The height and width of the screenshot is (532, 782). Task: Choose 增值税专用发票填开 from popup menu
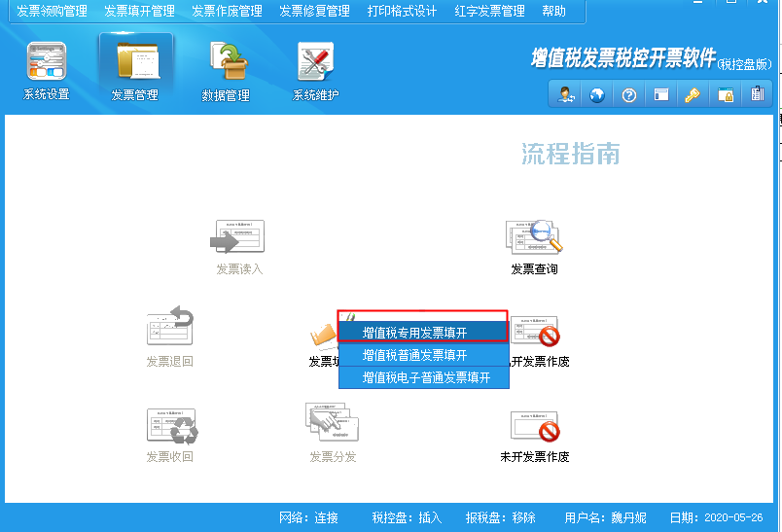(x=423, y=332)
